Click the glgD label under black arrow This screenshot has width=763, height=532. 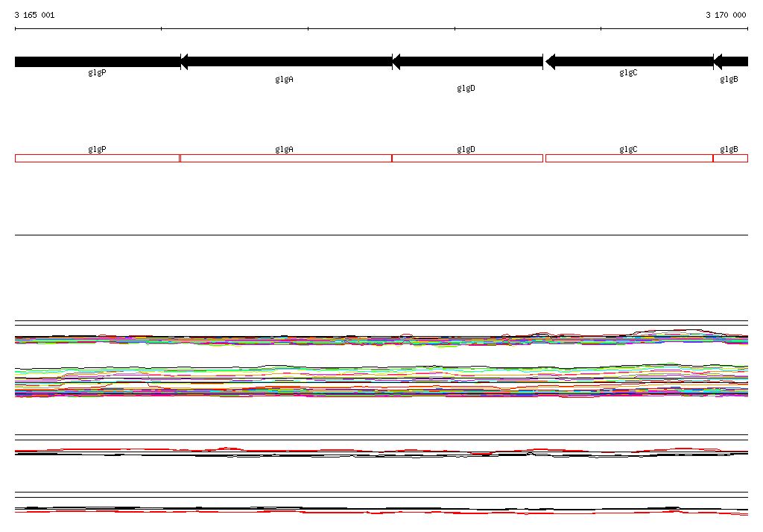466,88
